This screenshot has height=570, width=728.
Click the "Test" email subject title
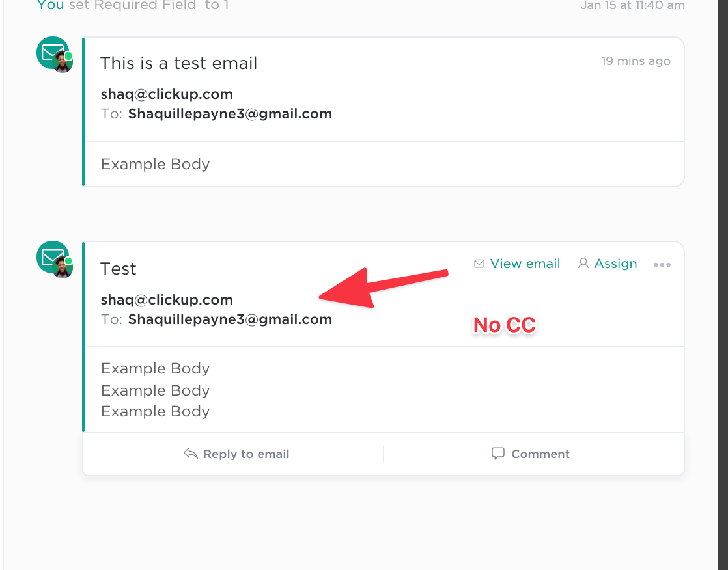119,269
